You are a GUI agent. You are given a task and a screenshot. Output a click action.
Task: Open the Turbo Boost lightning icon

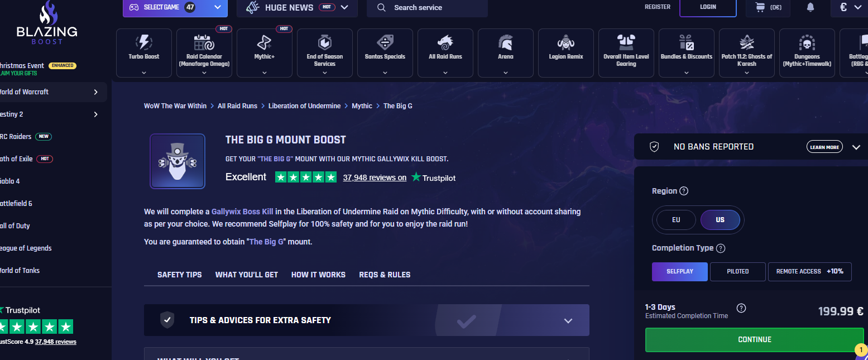[144, 42]
